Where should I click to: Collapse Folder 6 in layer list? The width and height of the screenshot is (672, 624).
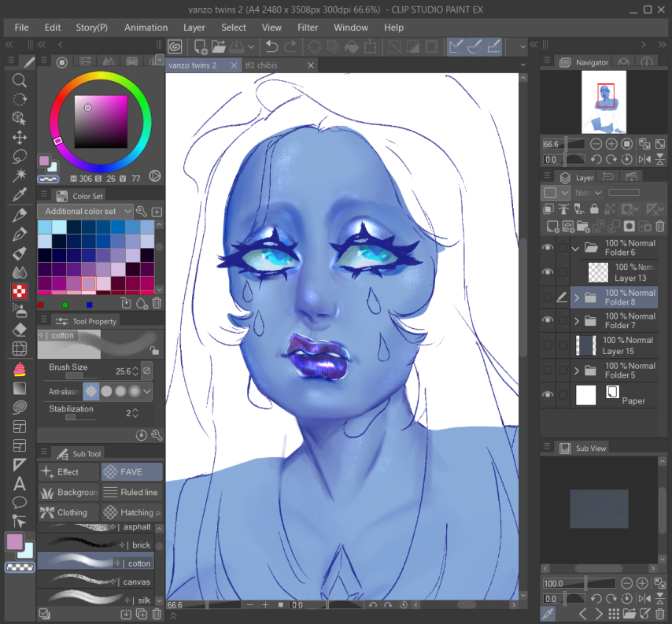click(575, 248)
